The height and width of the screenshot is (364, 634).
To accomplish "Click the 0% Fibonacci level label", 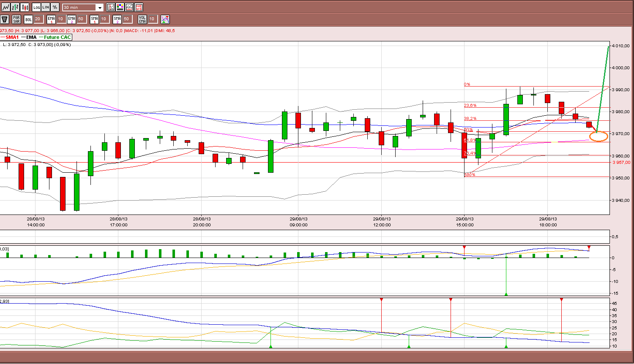I will click(467, 84).
